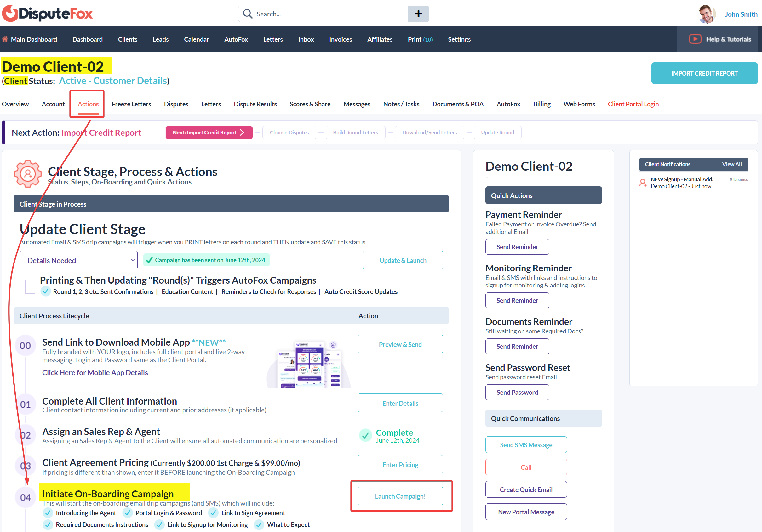Click the Main Dashboard home icon
This screenshot has height=532, width=762.
(5, 39)
